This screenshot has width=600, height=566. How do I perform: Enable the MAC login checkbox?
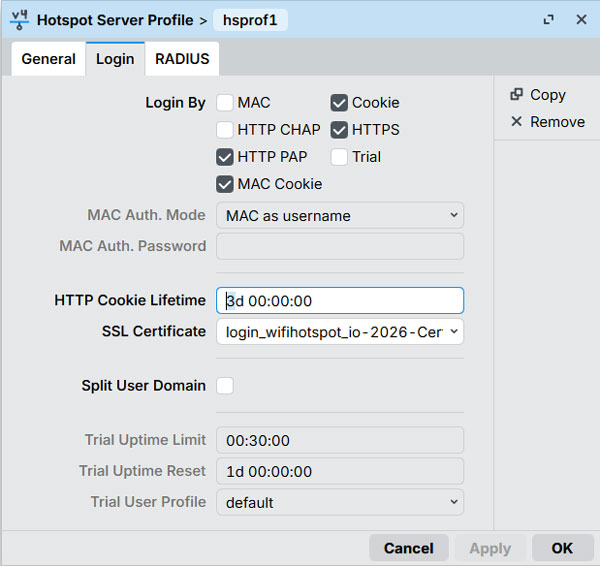pos(225,103)
